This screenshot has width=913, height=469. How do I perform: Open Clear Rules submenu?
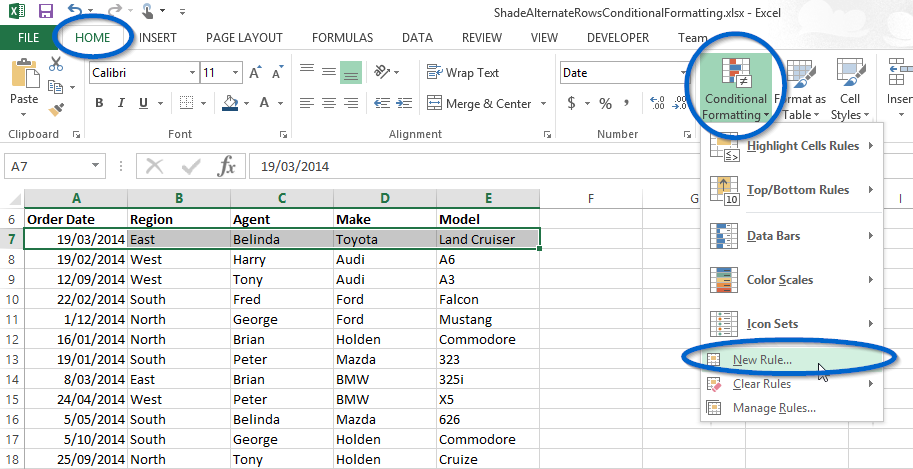[792, 384]
